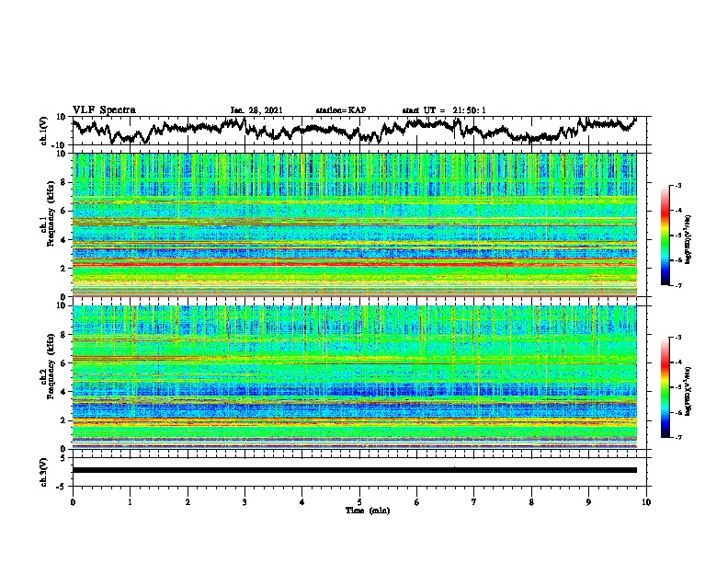This screenshot has height=563, width=728.
Task: Click the "9" tick label on time axis
Action: click(588, 502)
